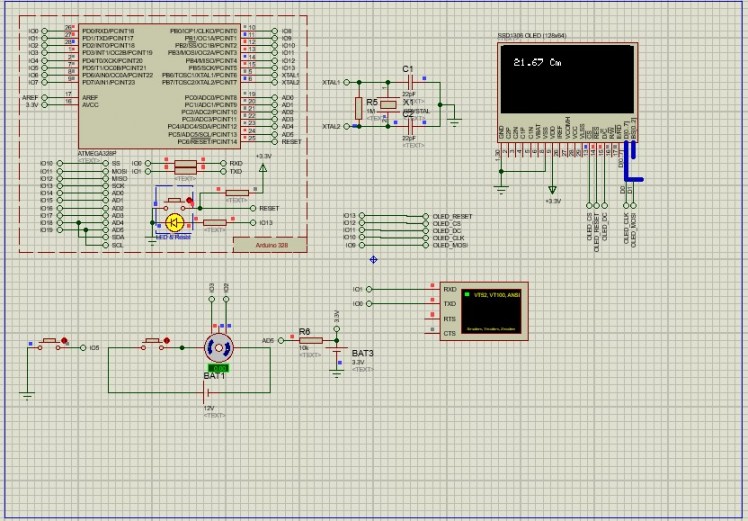Image resolution: width=748 pixels, height=521 pixels.
Task: Select the yellow LED symbol
Action: click(174, 222)
